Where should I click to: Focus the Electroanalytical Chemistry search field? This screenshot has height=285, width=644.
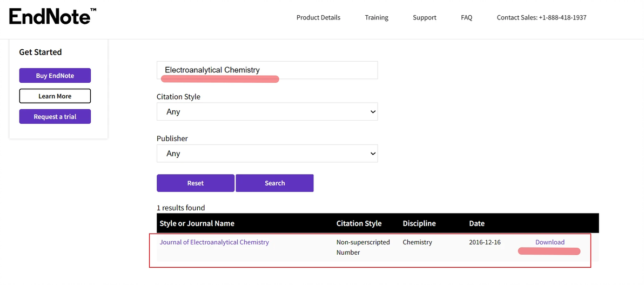[267, 70]
